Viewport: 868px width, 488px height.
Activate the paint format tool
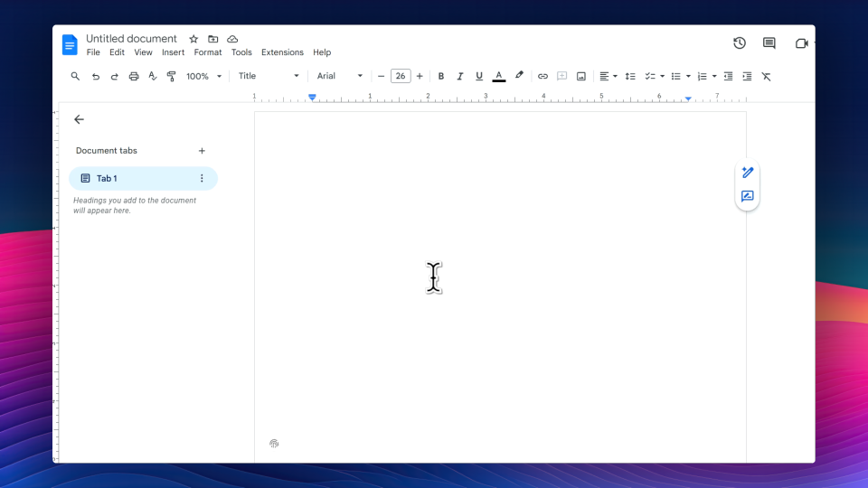click(x=171, y=76)
